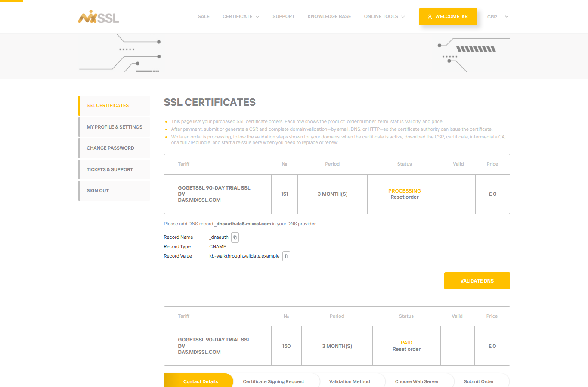Viewport: 588px width, 387px height.
Task: Switch to Certificate Signing Request step
Action: coord(273,381)
